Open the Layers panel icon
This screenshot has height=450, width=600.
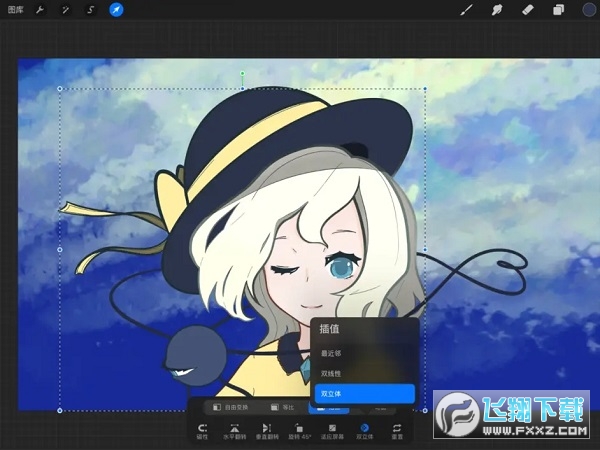(x=558, y=10)
